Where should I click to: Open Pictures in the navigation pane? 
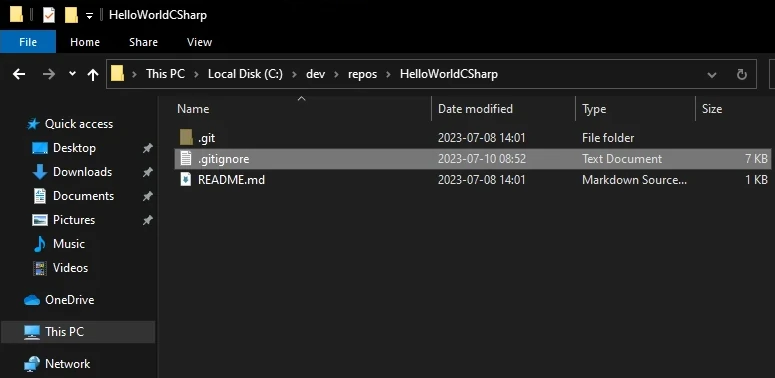click(x=74, y=220)
